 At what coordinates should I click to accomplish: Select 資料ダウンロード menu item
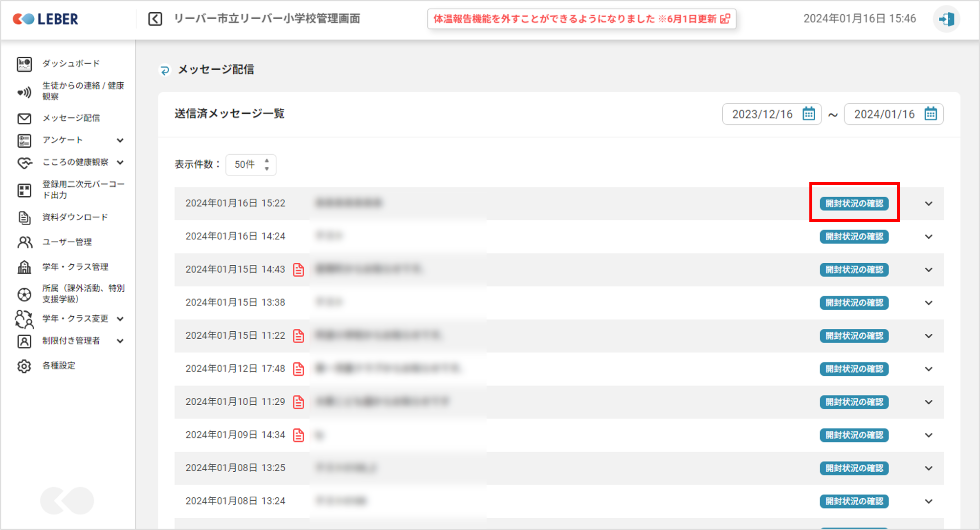tap(75, 217)
